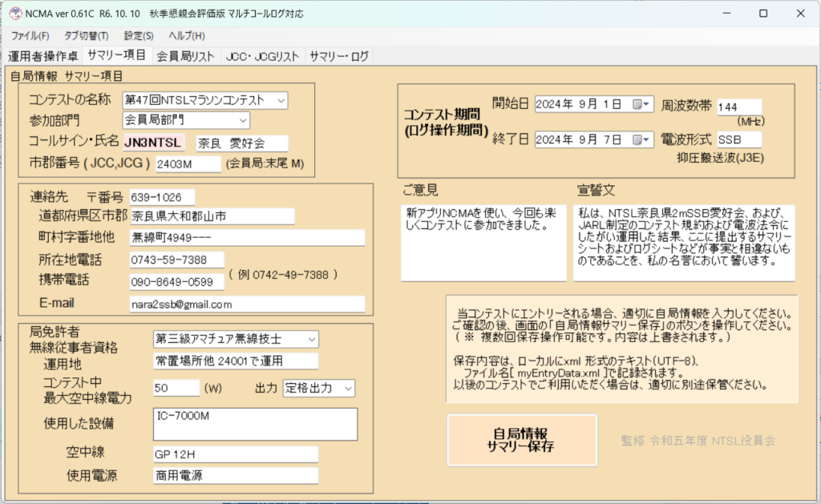Screen dimensions: 821x504
Task: Click the 周波数帯 frequency band field
Action: click(738, 107)
